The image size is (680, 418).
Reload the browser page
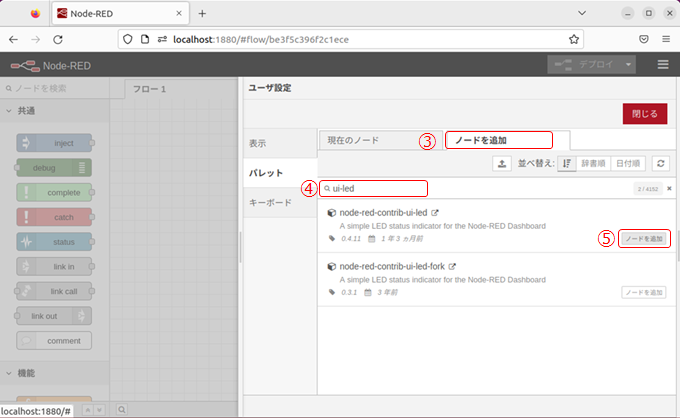click(x=58, y=39)
